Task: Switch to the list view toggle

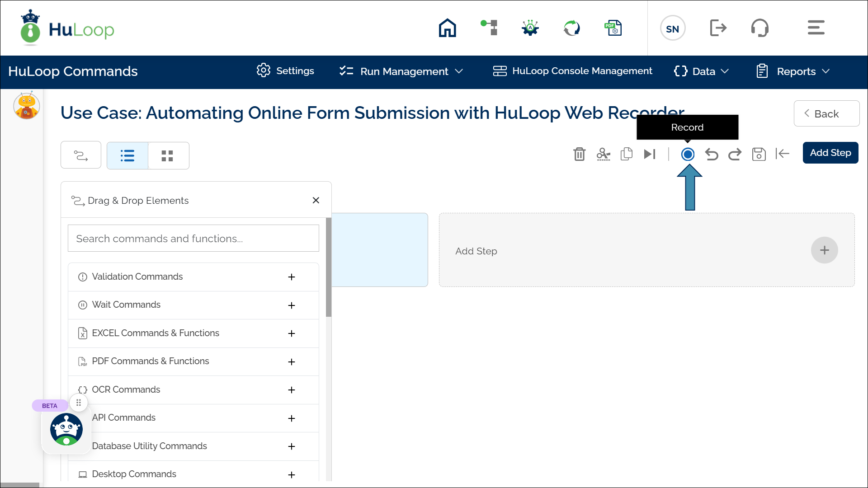Action: coord(127,156)
